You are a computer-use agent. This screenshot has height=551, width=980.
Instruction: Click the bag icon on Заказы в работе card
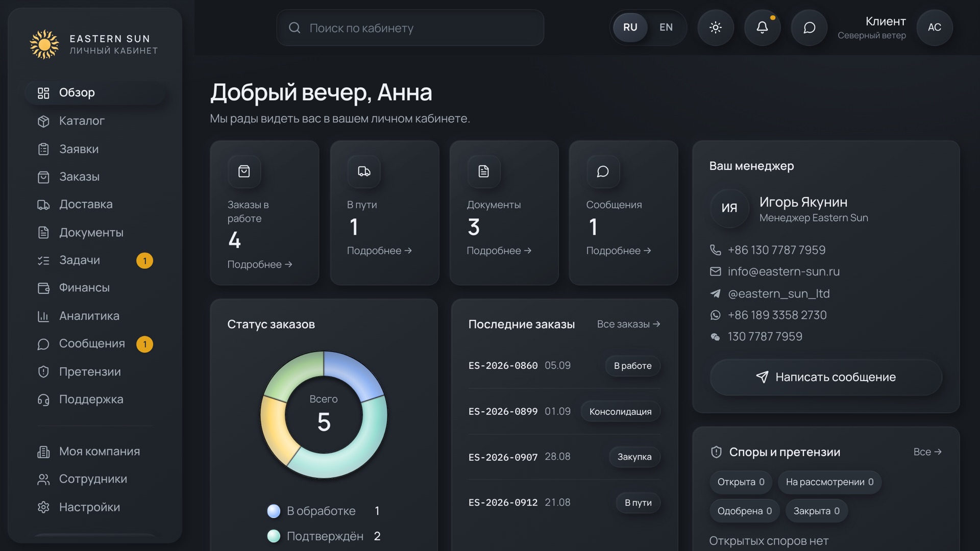pyautogui.click(x=244, y=171)
